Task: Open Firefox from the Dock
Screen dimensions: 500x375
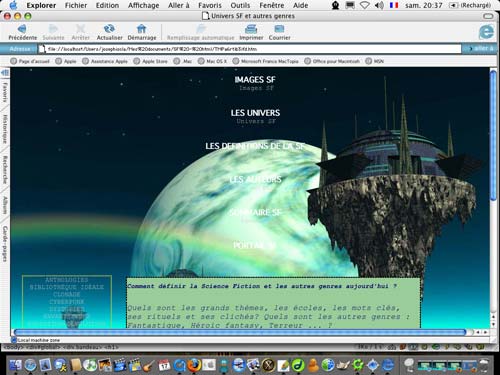Action: tap(194, 365)
